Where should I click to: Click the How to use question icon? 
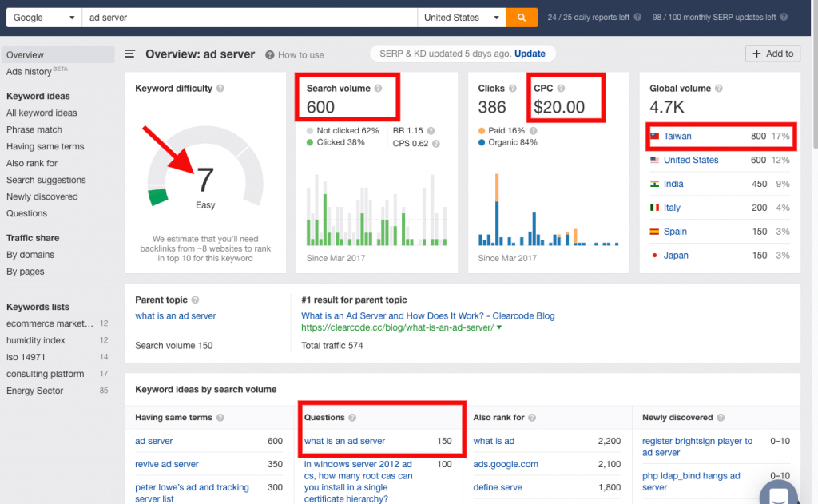[x=270, y=55]
